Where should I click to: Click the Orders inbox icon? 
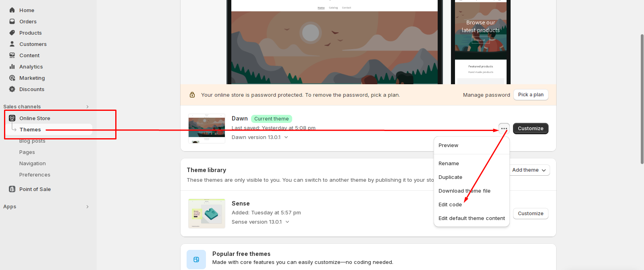12,21
